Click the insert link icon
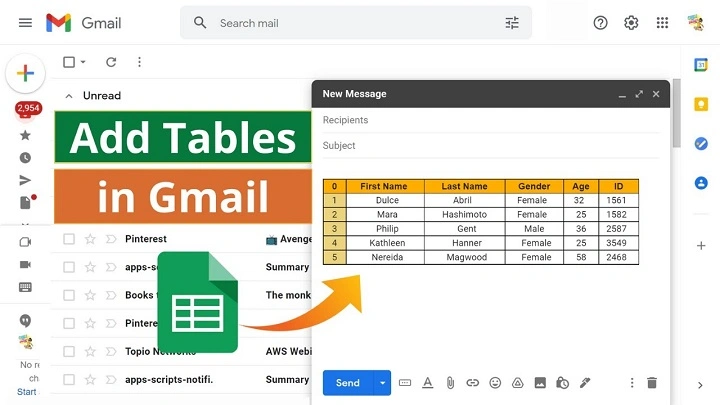 [x=472, y=383]
